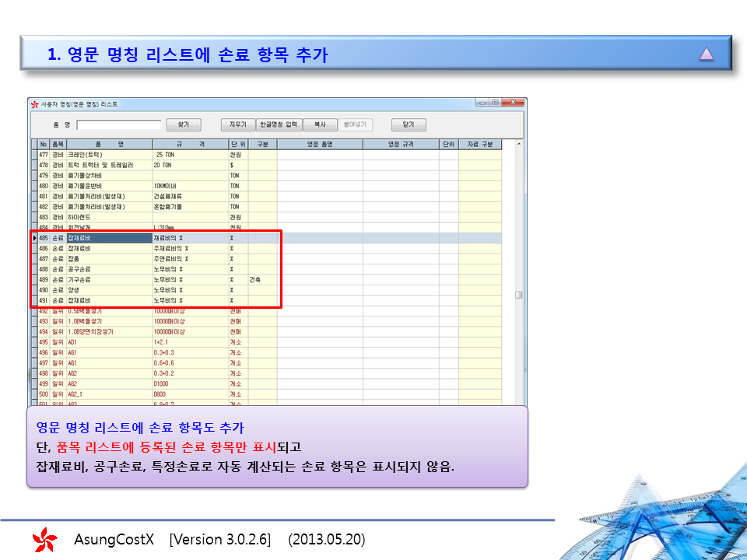The height and width of the screenshot is (560, 747).
Task: Click the row pointer arrow beside row 485
Action: 34,237
